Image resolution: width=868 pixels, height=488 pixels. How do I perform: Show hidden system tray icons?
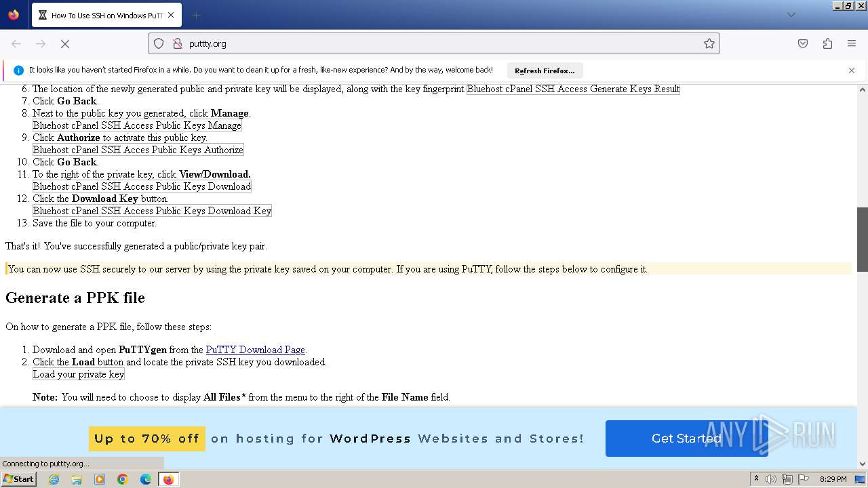coord(756,479)
